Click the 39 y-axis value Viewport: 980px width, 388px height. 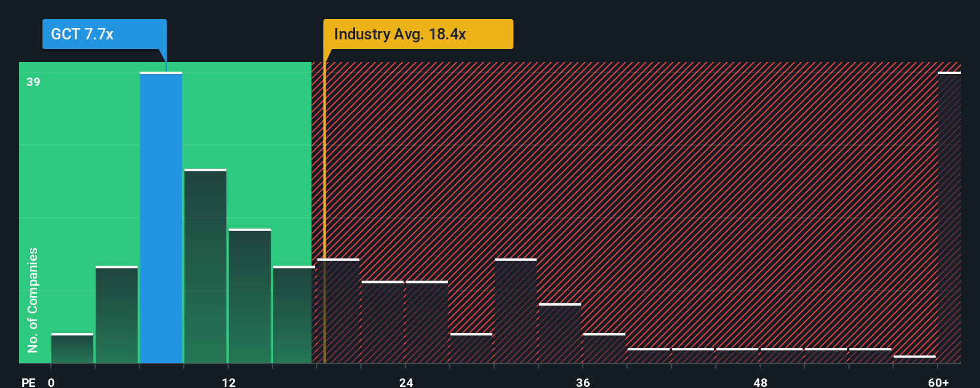click(33, 82)
